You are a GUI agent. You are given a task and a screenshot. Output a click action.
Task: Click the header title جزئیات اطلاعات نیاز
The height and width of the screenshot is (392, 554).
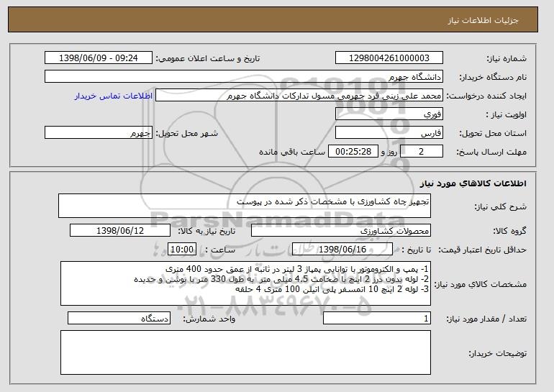coord(483,20)
